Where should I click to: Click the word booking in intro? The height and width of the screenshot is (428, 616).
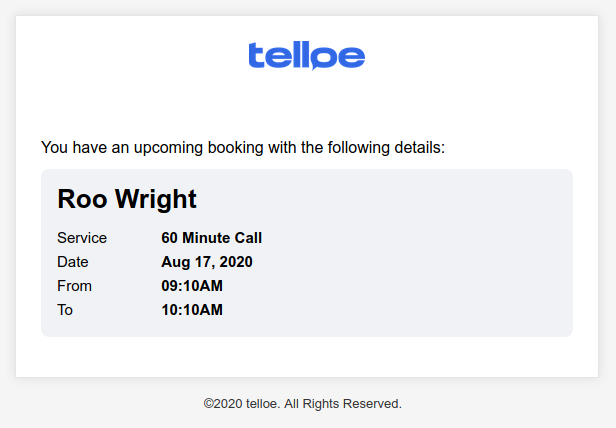click(235, 148)
